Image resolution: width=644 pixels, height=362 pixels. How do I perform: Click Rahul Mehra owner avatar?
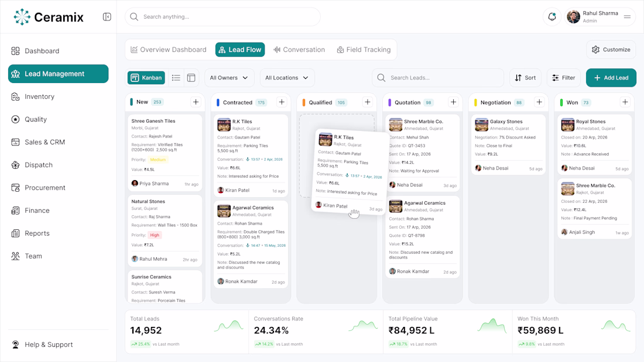click(135, 259)
